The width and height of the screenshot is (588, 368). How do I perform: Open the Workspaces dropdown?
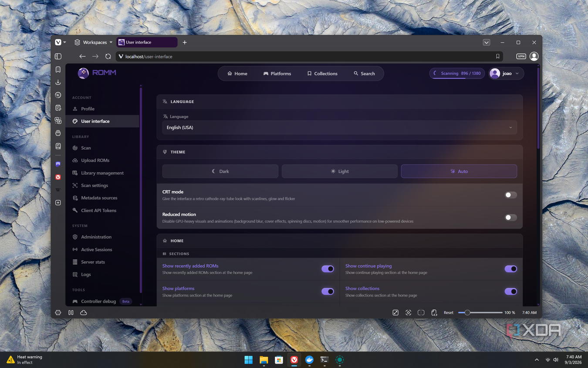click(x=93, y=42)
